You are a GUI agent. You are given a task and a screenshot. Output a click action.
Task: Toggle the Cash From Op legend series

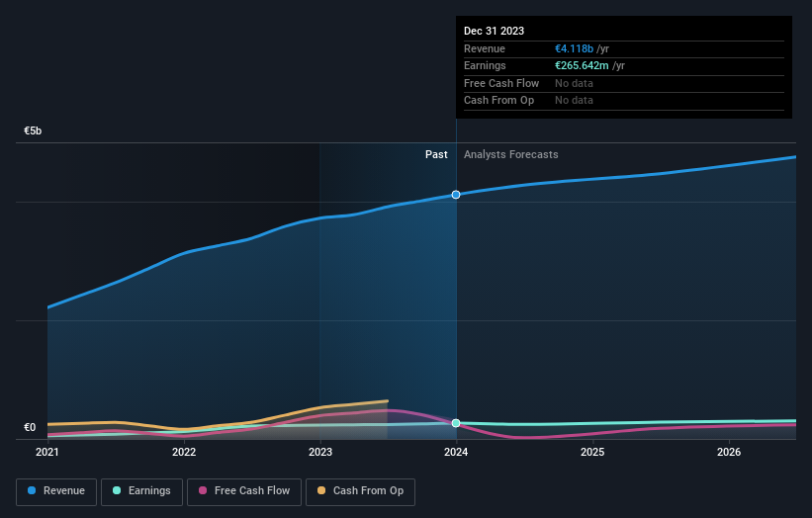(x=360, y=491)
